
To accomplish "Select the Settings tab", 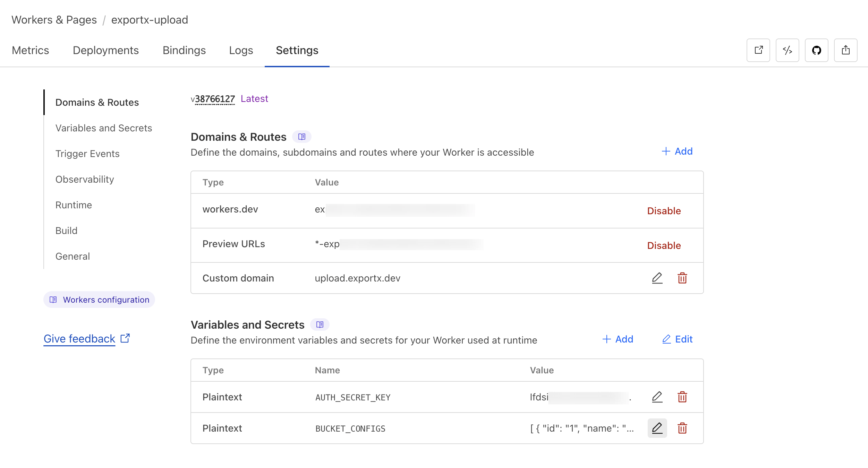I will 297,50.
